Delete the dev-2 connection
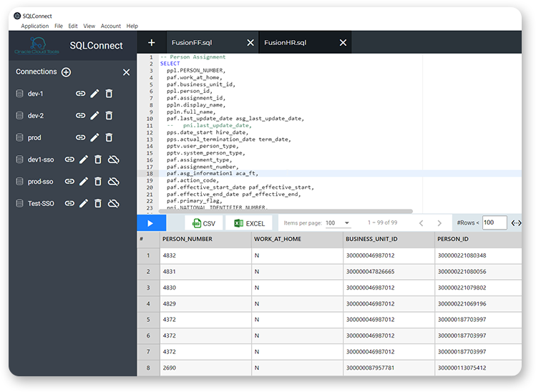 pos(109,115)
